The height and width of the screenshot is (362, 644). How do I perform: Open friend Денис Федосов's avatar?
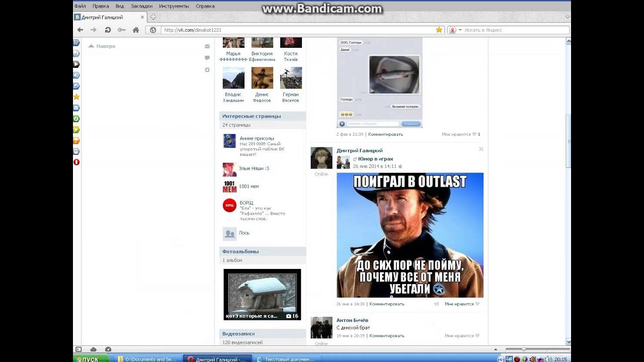coord(262,78)
